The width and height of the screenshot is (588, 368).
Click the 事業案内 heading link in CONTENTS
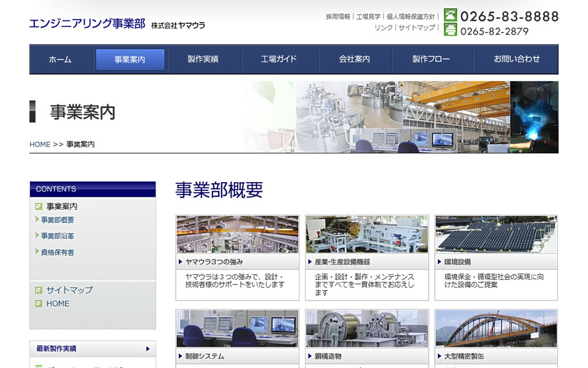[x=62, y=206]
